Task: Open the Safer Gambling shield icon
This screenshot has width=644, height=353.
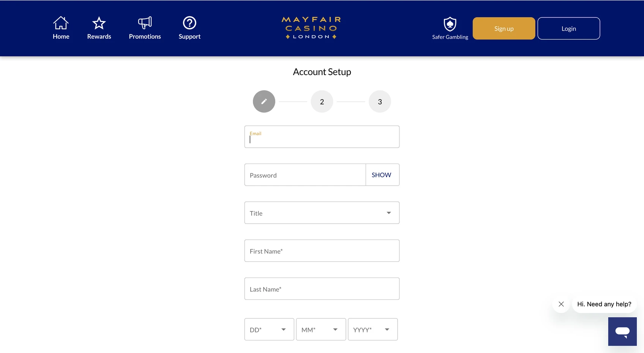Action: pos(450,24)
